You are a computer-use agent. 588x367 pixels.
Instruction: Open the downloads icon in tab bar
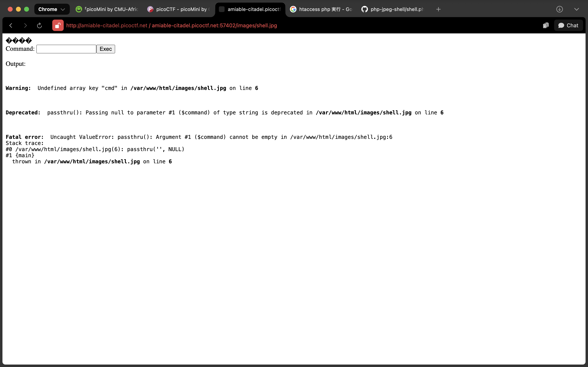tap(559, 9)
